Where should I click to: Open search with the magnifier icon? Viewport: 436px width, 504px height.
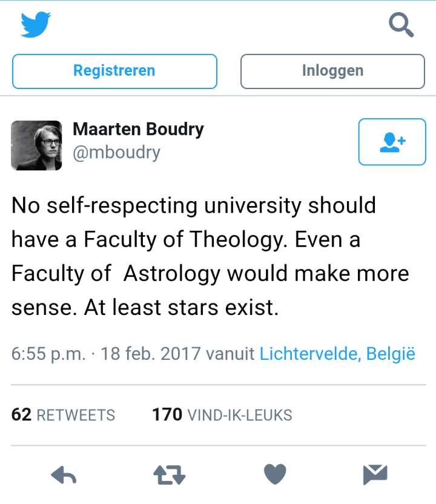click(x=400, y=25)
